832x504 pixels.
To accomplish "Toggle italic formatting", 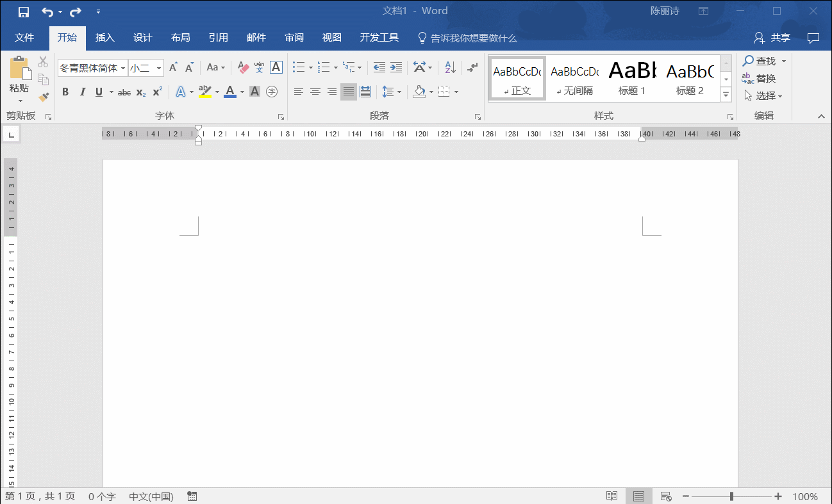I will (x=82, y=92).
